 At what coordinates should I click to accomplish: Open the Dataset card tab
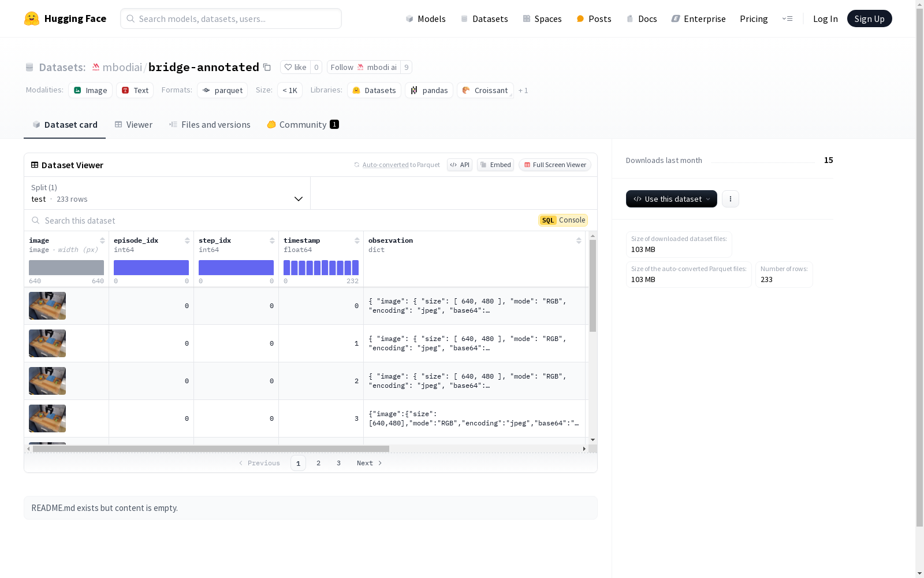coord(65,124)
